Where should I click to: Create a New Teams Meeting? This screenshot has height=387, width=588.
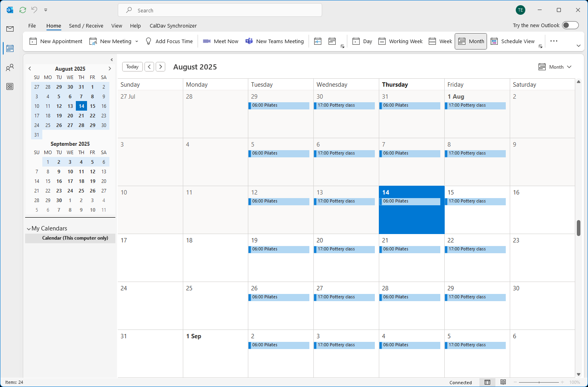275,41
